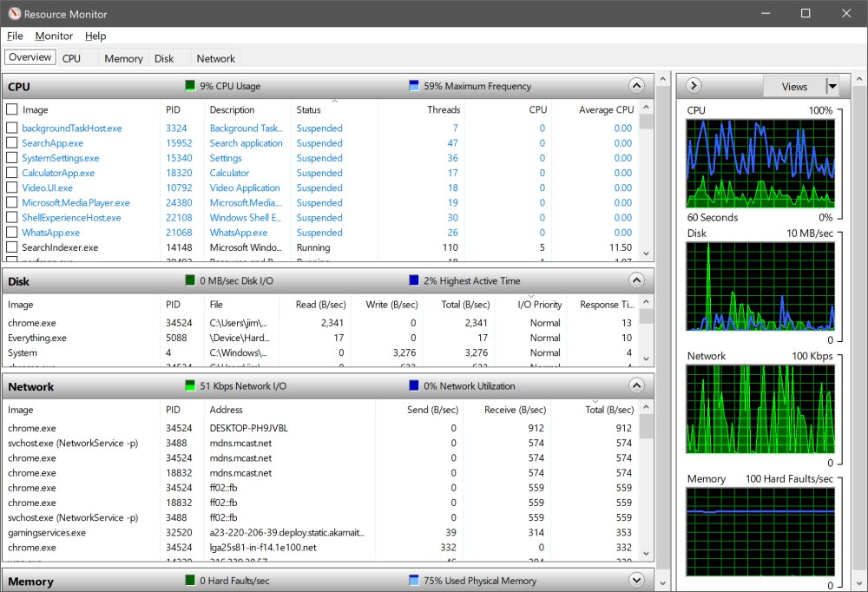Click the blue Maximum Frequency indicator icon
The image size is (868, 592).
pyautogui.click(x=414, y=85)
